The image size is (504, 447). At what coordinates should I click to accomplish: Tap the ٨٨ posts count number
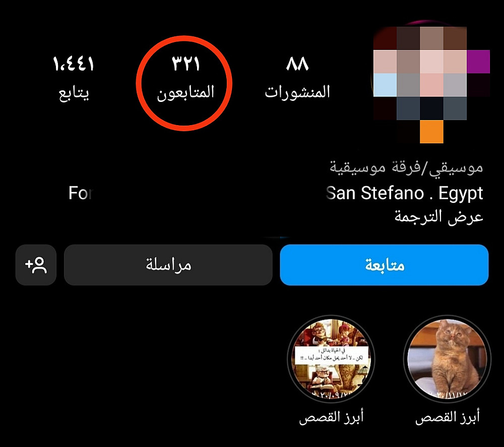click(297, 64)
